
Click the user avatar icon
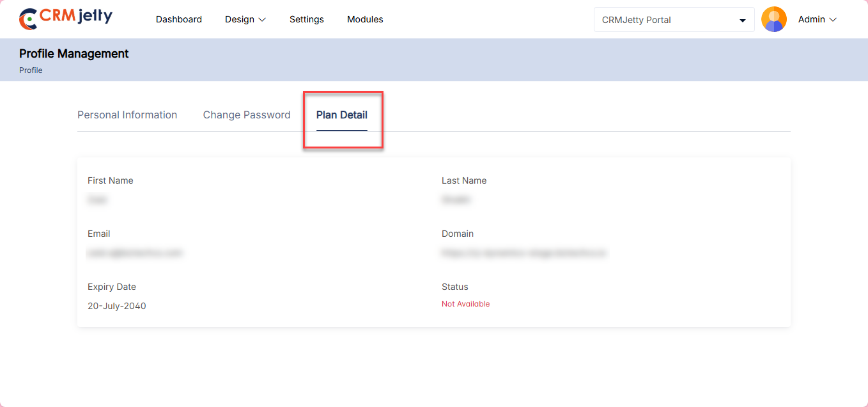(773, 19)
